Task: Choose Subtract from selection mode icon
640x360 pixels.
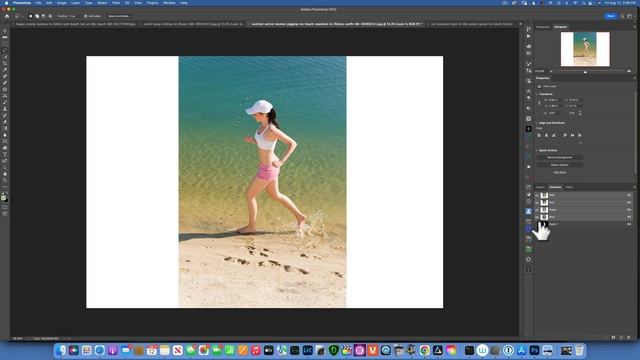Action: tap(43, 16)
